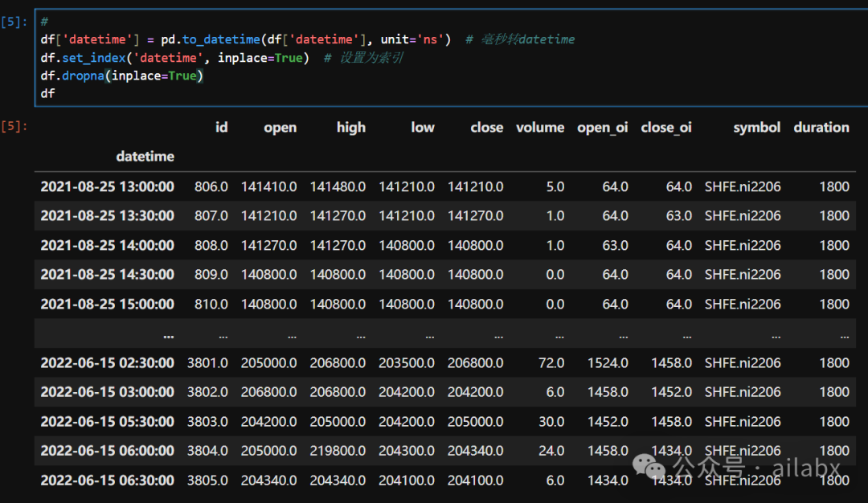
Task: Click the id cell 809.0
Action: pos(211,275)
